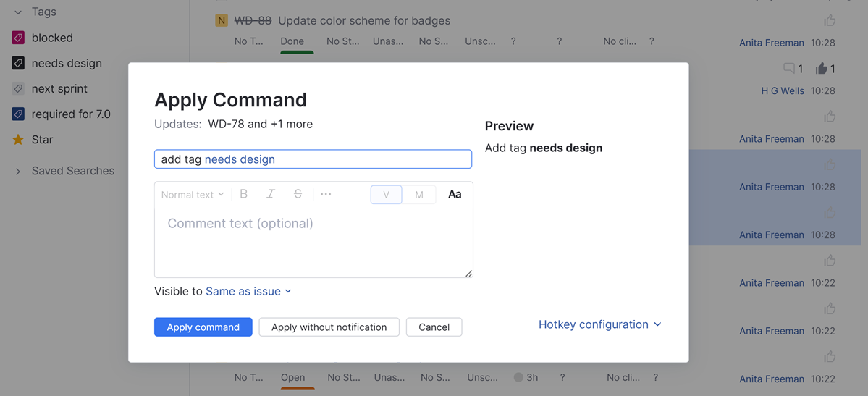Open Visible to Same as issue dropdown
This screenshot has width=868, height=396.
tap(248, 291)
